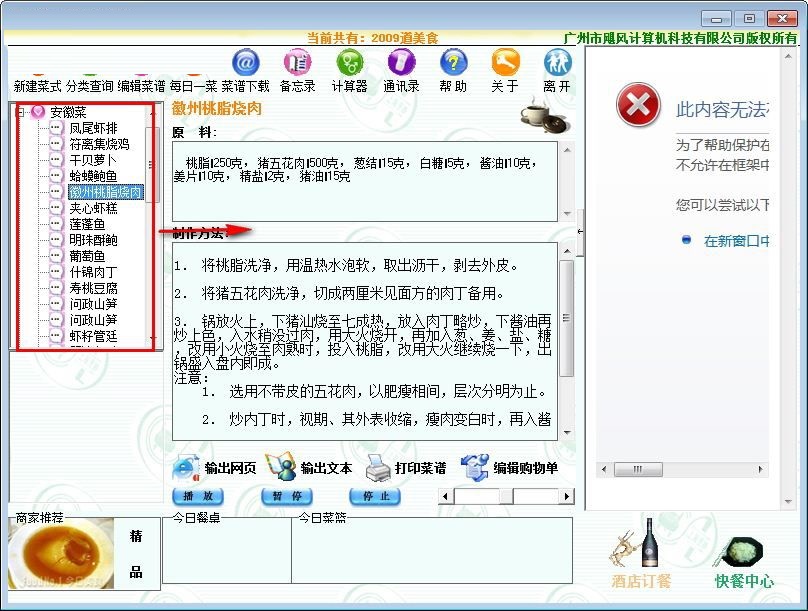Viewport: 808px width, 611px height.
Task: Click the right panel scroll-right arrow
Action: click(x=761, y=469)
